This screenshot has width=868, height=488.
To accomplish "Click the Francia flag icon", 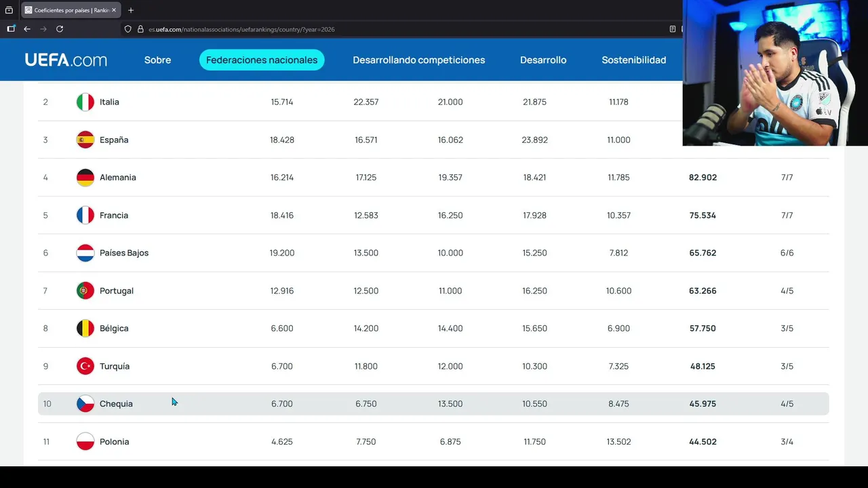I will click(85, 216).
